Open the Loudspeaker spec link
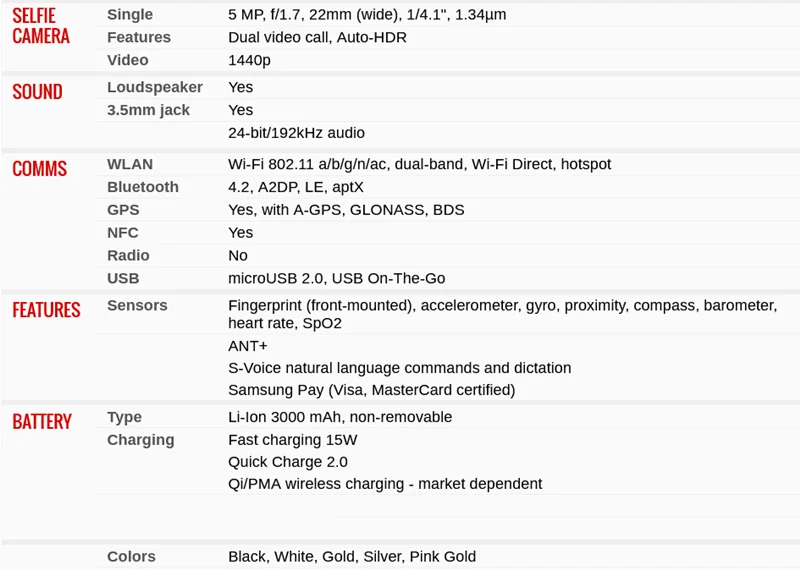The width and height of the screenshot is (800, 570). [155, 87]
